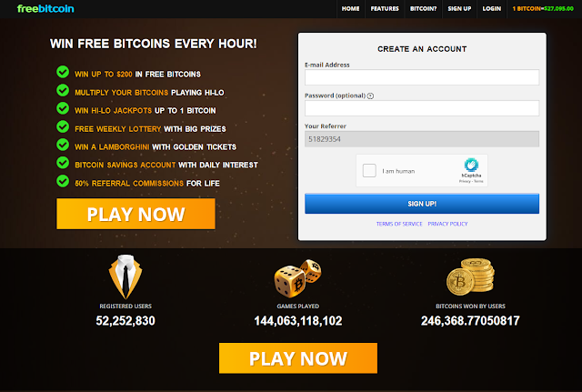Viewport: 582px width, 392px height.
Task: Open the Terms of Service link
Action: click(399, 224)
